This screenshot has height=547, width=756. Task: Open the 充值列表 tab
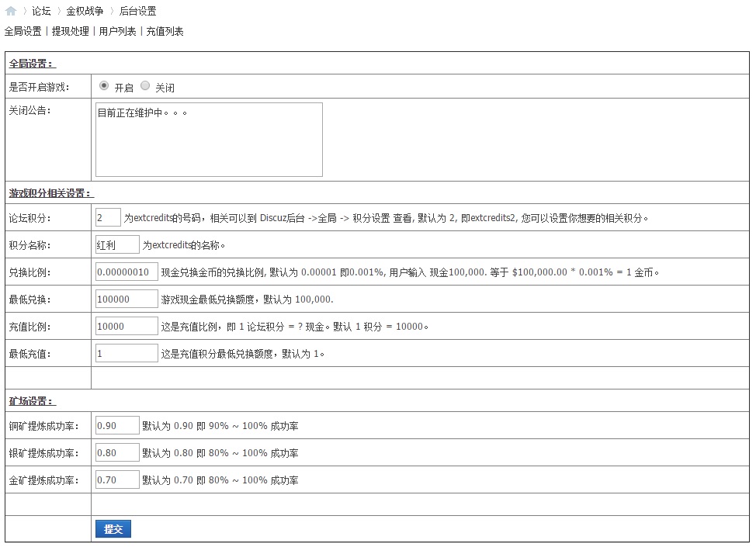pyautogui.click(x=165, y=32)
